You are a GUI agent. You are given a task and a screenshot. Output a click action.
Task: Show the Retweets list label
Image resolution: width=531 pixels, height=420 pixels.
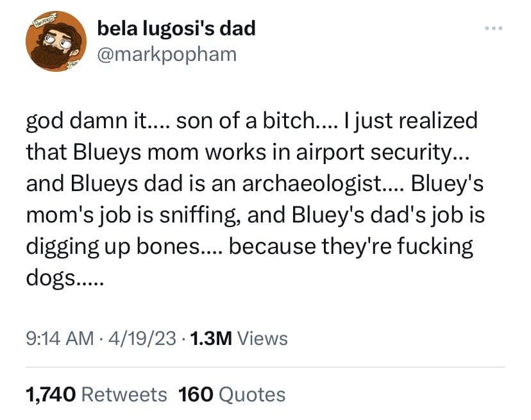click(x=126, y=394)
